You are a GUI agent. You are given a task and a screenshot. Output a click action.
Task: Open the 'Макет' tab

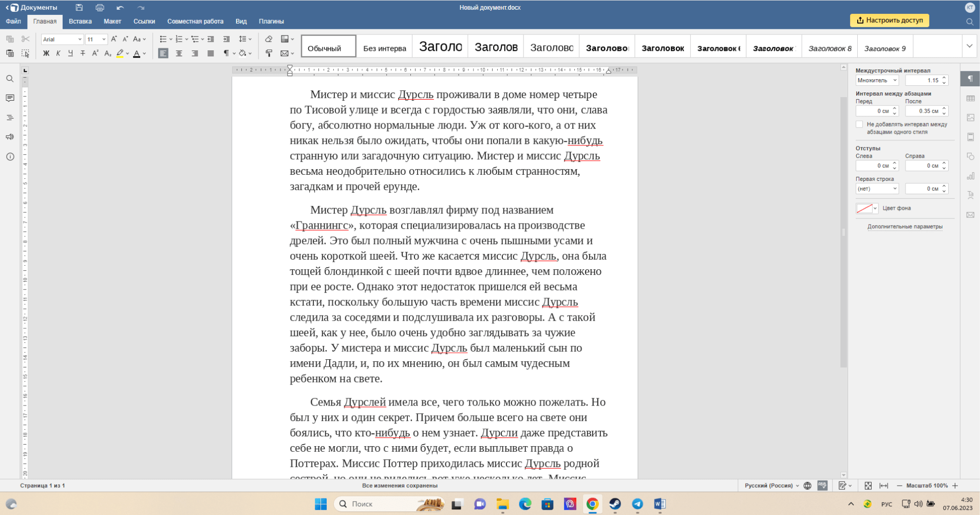click(112, 22)
